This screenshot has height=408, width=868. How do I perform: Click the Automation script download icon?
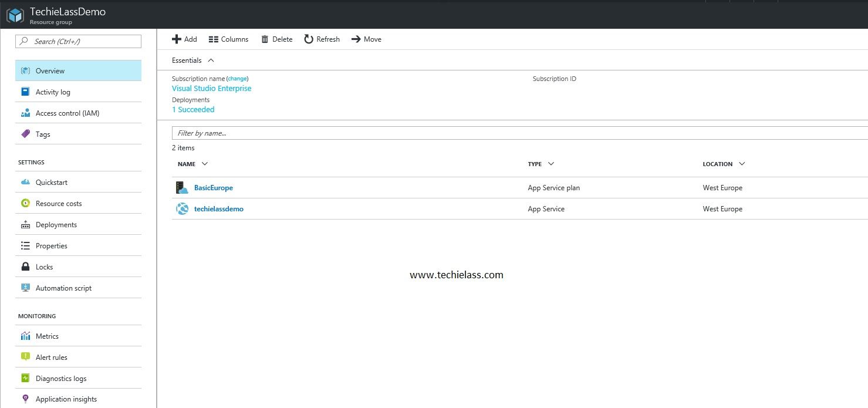tap(25, 288)
